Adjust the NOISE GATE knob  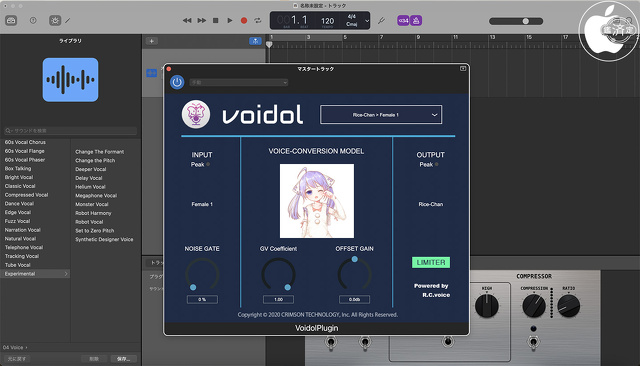click(x=202, y=274)
